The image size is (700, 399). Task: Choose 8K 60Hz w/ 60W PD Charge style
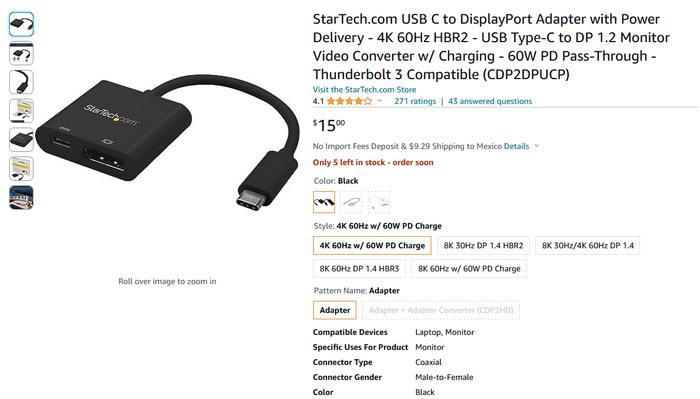point(469,269)
